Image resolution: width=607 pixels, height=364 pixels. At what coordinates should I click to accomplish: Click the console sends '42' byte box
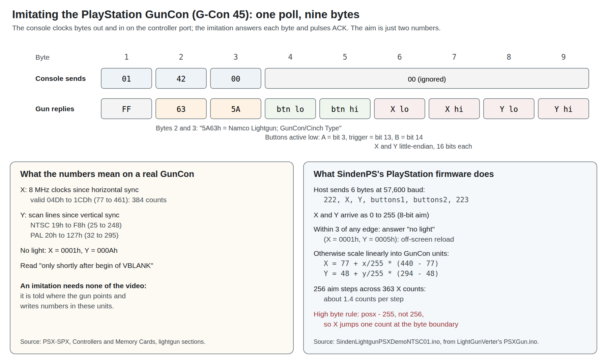coord(181,79)
